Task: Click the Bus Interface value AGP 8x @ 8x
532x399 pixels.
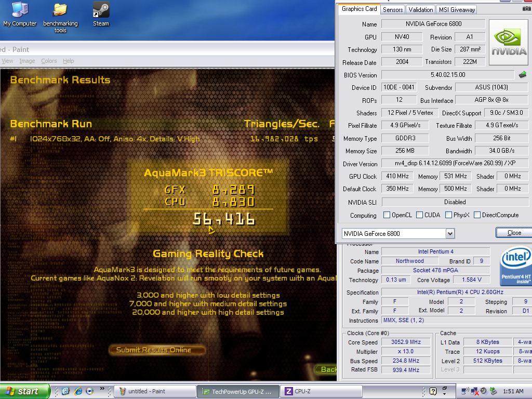Action: click(491, 100)
